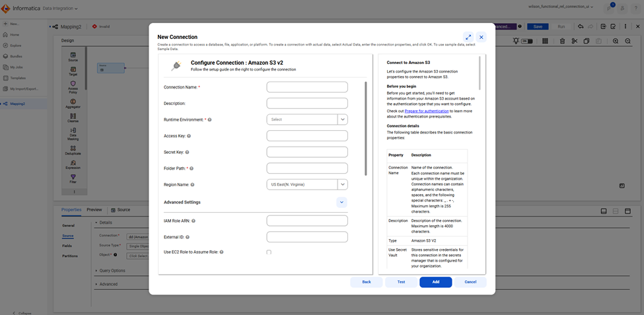Open Templates in the left navigation

pos(15,78)
